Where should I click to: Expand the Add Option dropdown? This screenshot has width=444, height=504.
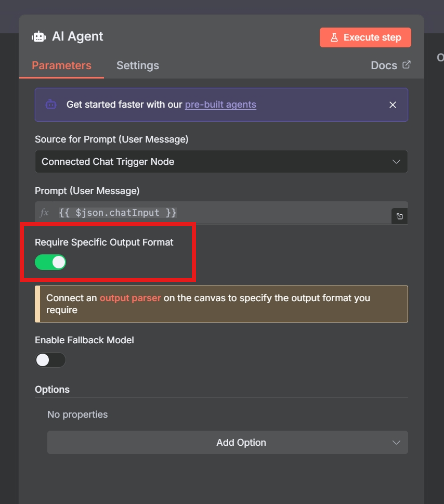(227, 443)
